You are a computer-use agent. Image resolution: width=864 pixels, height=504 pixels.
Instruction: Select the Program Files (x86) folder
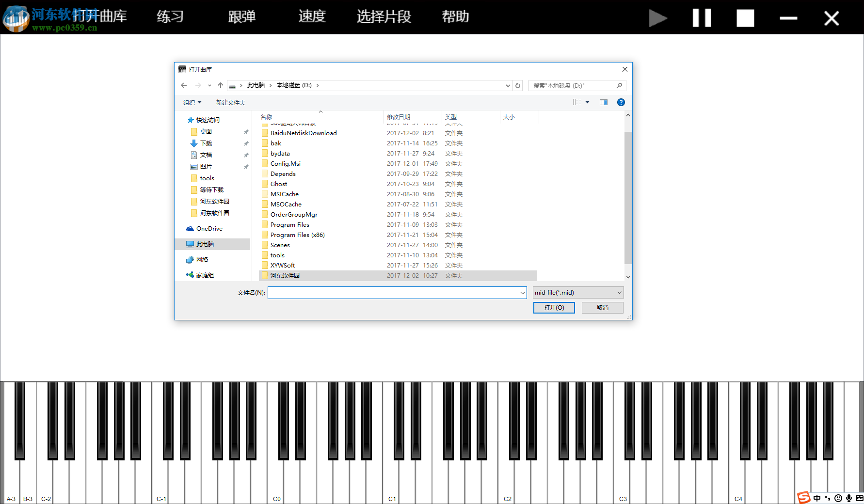[297, 235]
